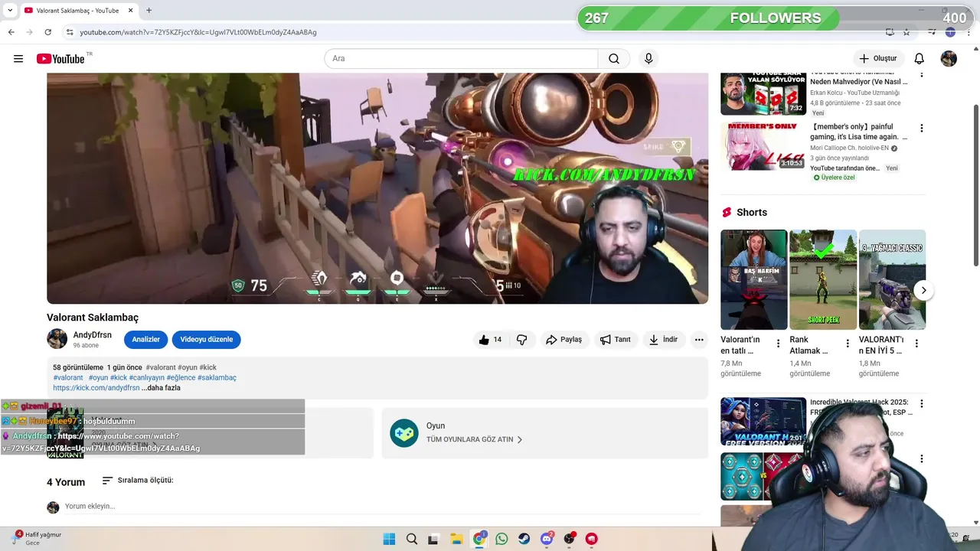This screenshot has width=980, height=551.
Task: Open a new browser tab
Action: pyautogui.click(x=149, y=11)
